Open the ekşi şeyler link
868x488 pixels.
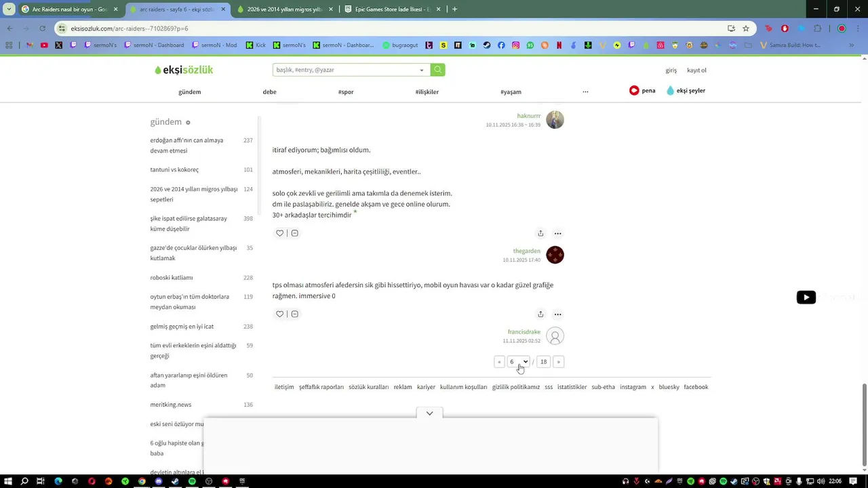coord(686,91)
